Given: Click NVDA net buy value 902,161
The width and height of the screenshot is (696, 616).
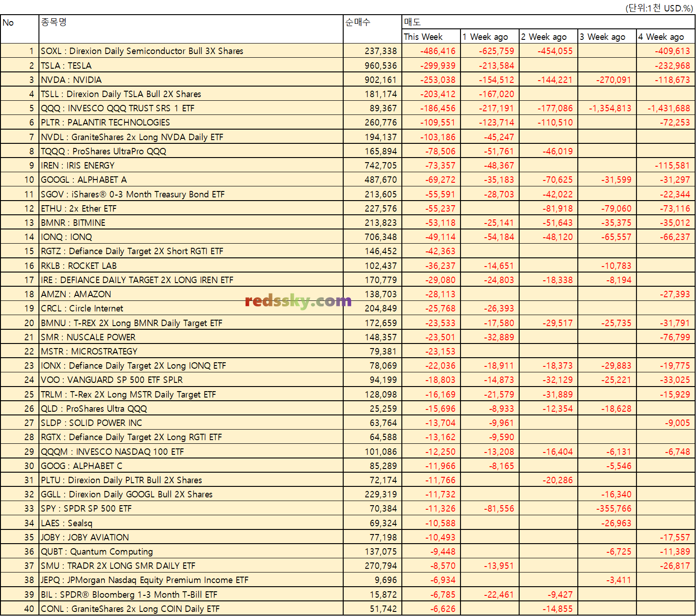Looking at the screenshot, I should [381, 80].
